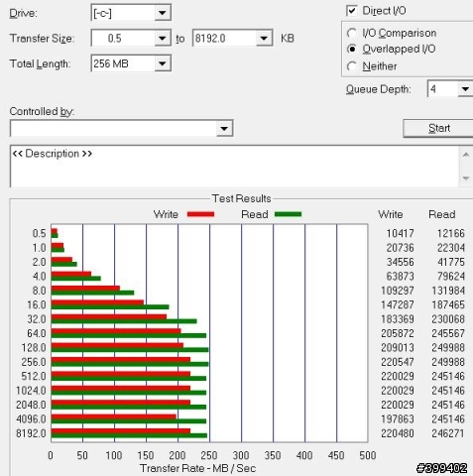Click the write value 205872
Image resolution: width=473 pixels, height=476 pixels.
[398, 333]
